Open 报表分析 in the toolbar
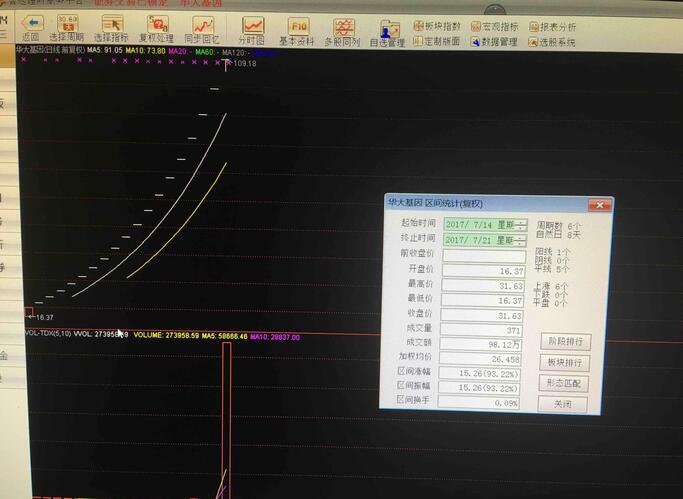683x499 pixels. tap(553, 27)
